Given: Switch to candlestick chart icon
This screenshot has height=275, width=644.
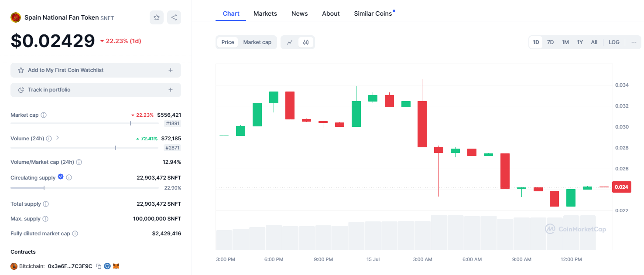Looking at the screenshot, I should point(306,42).
